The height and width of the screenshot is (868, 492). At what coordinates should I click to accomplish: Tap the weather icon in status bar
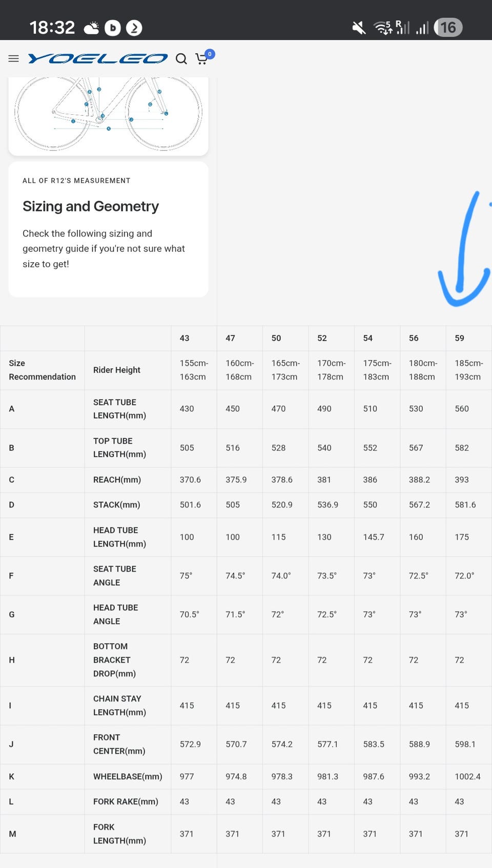(92, 28)
